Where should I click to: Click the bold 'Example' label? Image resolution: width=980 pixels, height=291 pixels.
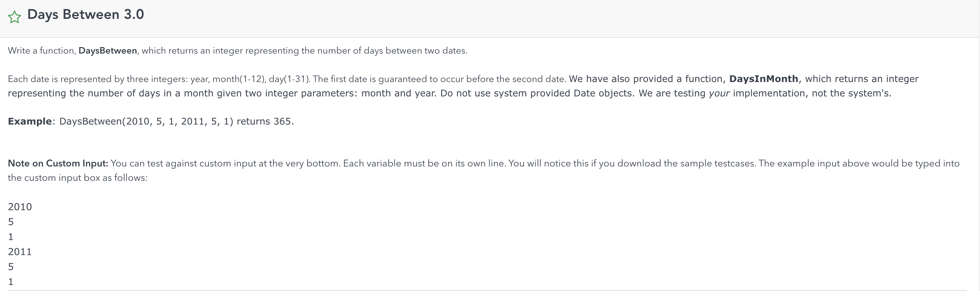point(30,121)
